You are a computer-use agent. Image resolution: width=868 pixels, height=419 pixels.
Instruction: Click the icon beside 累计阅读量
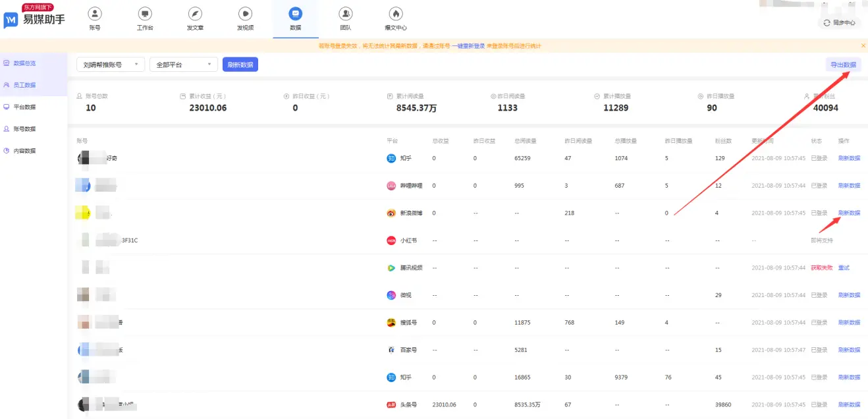click(390, 96)
